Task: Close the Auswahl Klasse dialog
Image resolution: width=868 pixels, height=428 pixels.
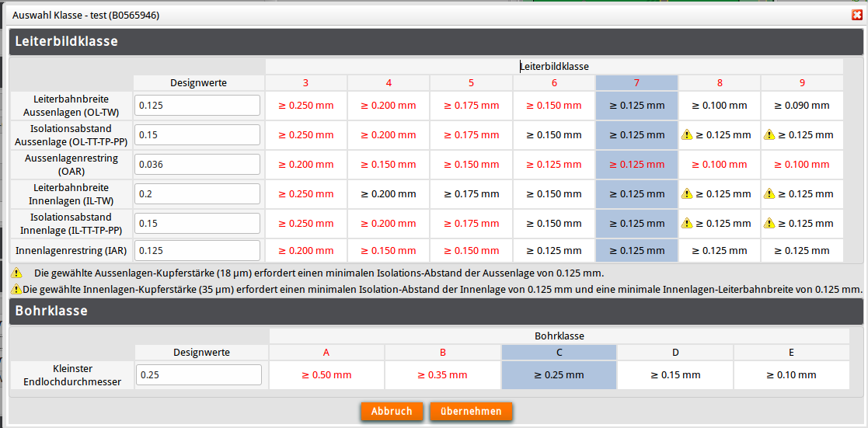Action: (x=857, y=16)
